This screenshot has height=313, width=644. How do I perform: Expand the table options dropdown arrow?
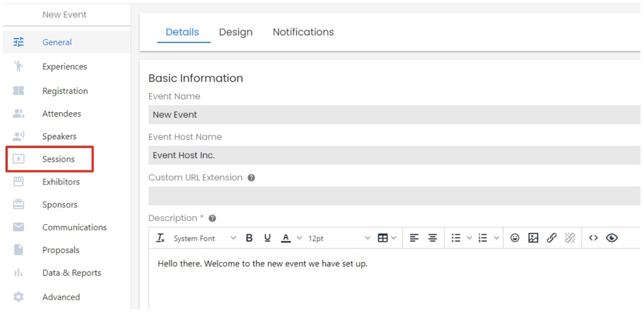tap(394, 238)
